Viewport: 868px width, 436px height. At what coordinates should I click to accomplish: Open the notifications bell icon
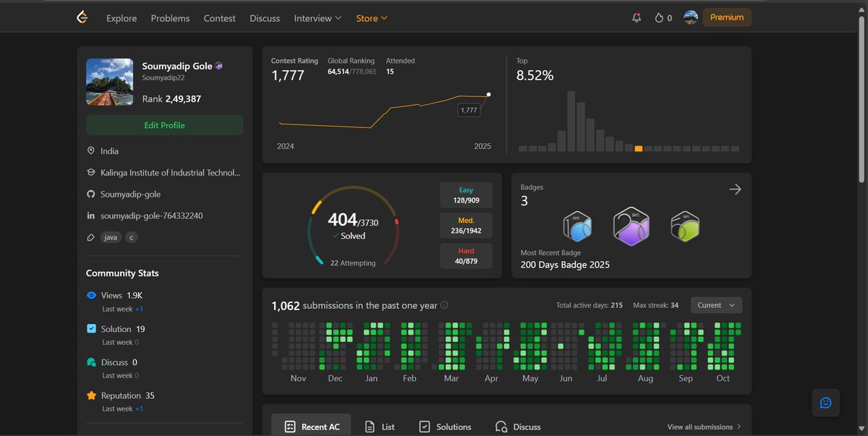point(637,17)
